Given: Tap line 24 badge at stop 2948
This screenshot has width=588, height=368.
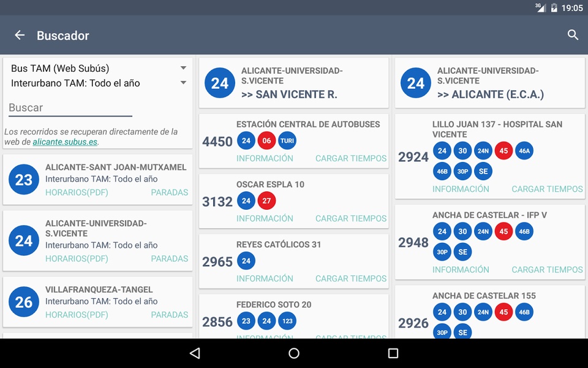Looking at the screenshot, I should (x=442, y=232).
